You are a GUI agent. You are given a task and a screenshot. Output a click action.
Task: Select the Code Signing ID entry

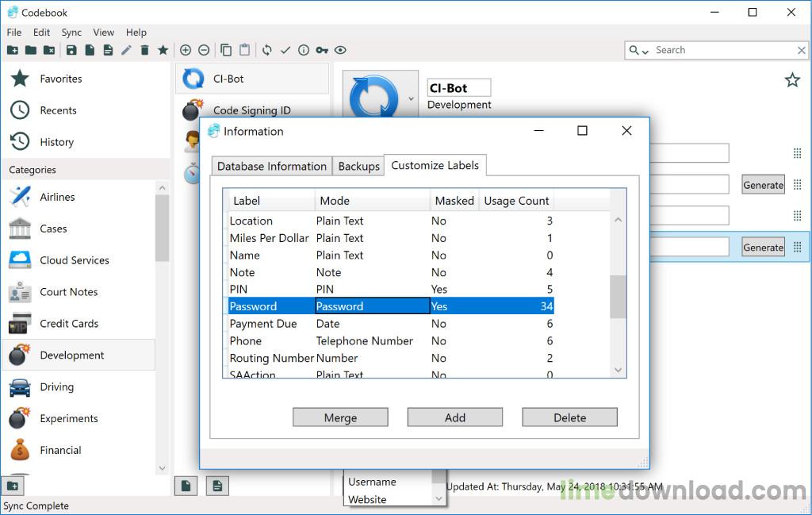(x=251, y=110)
